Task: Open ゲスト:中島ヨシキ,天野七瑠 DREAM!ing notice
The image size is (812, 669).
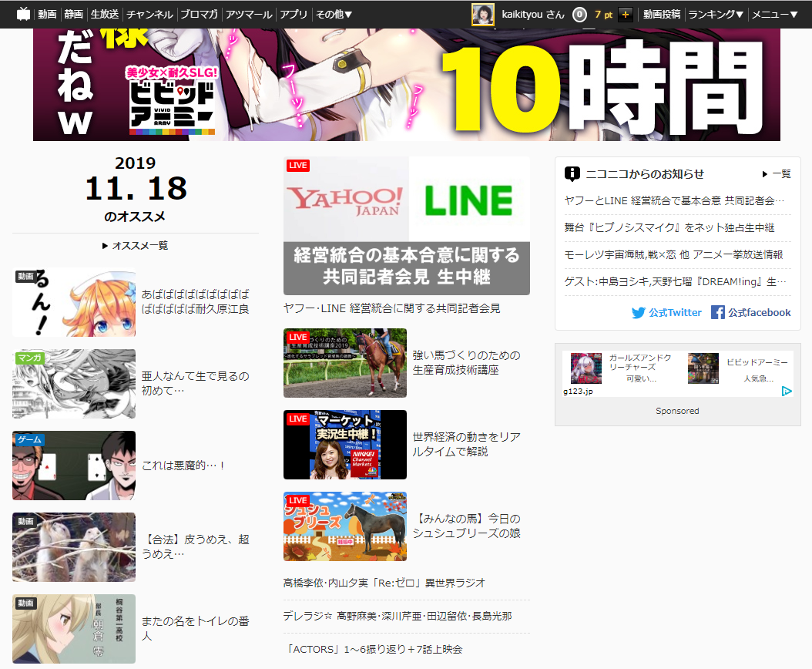Action: tap(676, 281)
